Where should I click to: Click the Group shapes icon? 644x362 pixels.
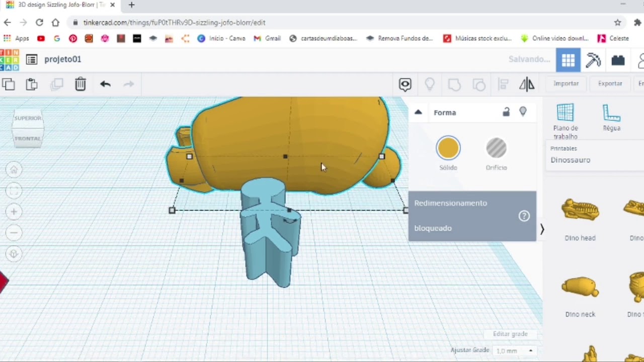tap(454, 84)
